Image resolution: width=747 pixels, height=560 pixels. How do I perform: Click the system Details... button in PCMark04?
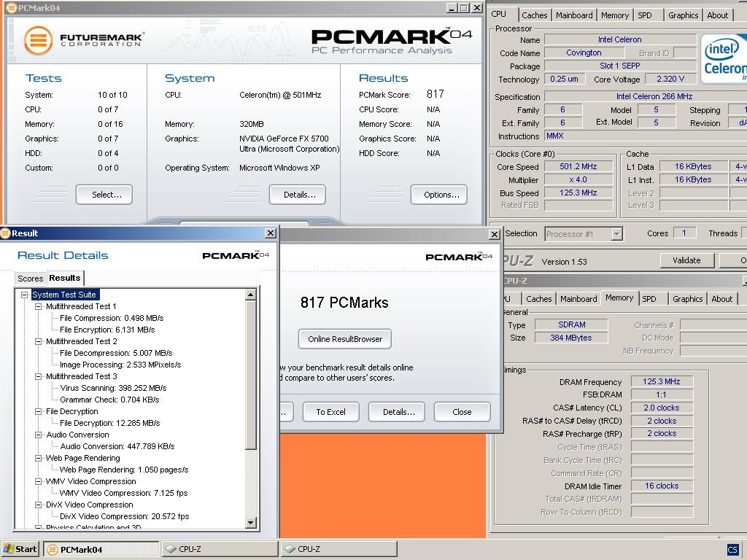[298, 195]
